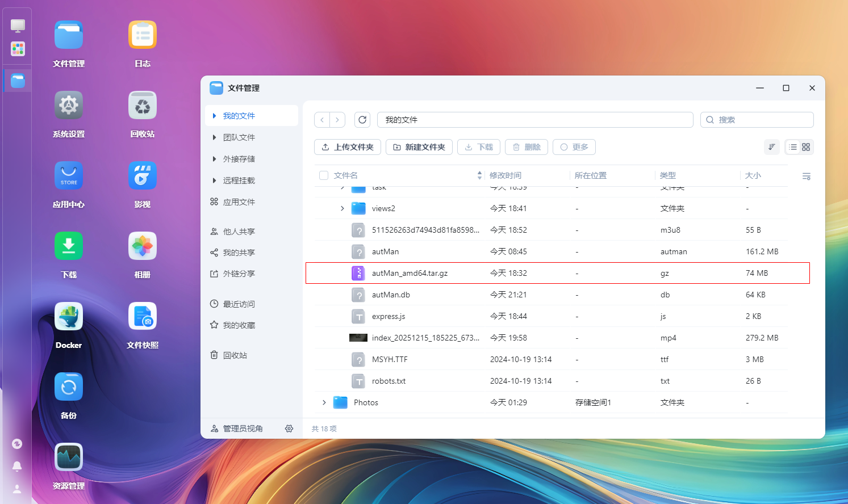Screen dimensions: 848x504
Task: Tick the select-all checkbox in header
Action: pyautogui.click(x=324, y=175)
